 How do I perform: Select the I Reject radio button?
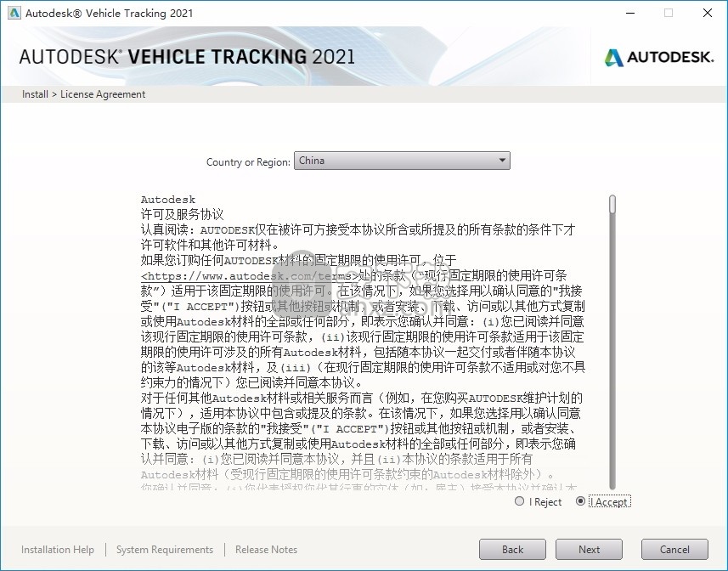[x=520, y=501]
